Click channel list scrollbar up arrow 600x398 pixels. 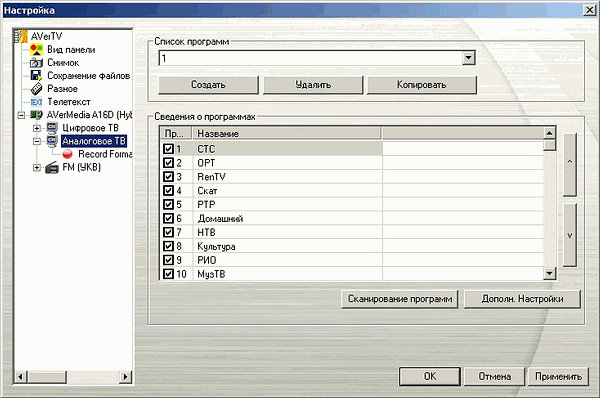549,133
